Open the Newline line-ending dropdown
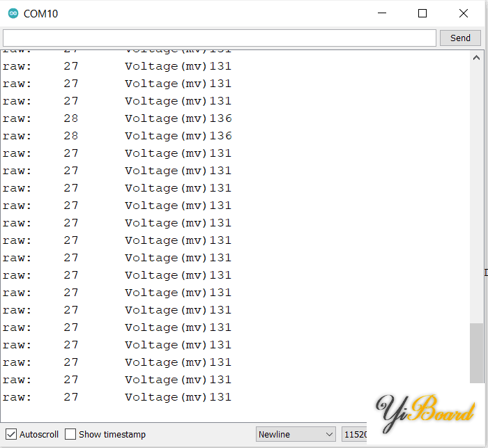 [296, 434]
